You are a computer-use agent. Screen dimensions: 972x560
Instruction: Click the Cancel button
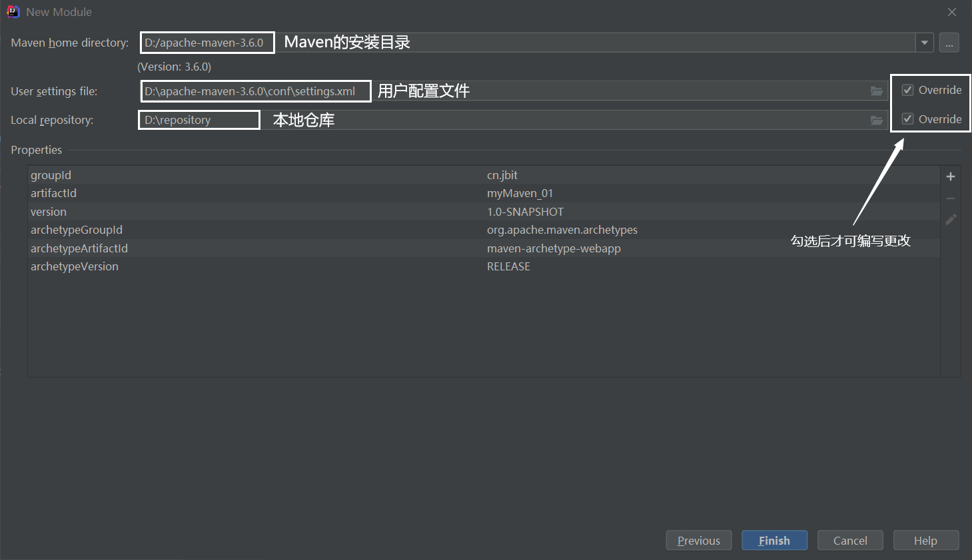[850, 541]
